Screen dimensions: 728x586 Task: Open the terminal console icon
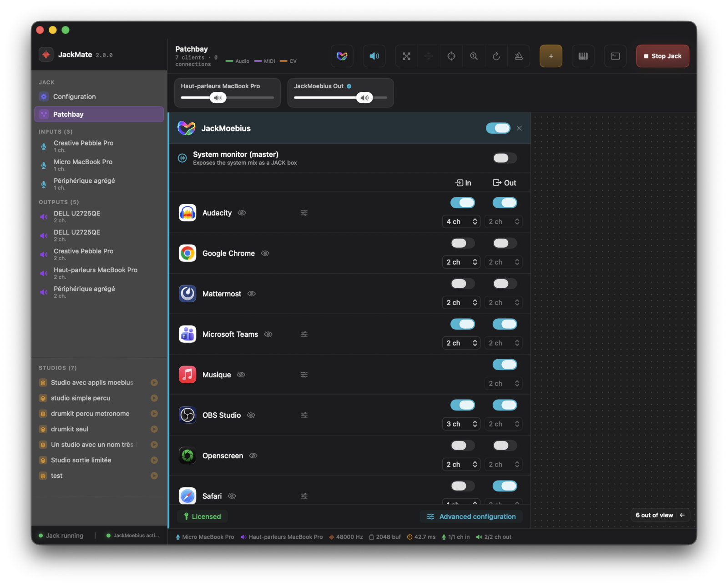point(615,56)
